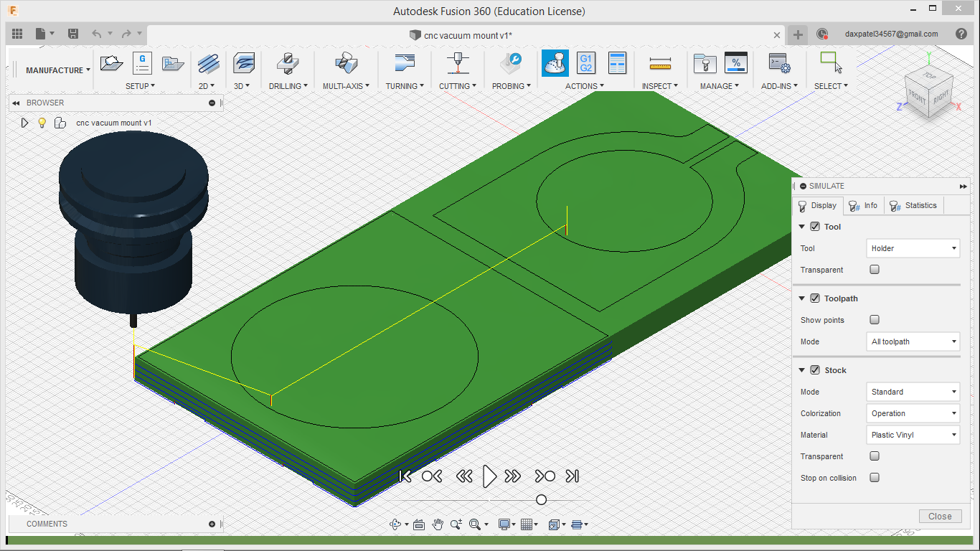Open the Toolpath Mode All toolpath dropdown

(913, 342)
